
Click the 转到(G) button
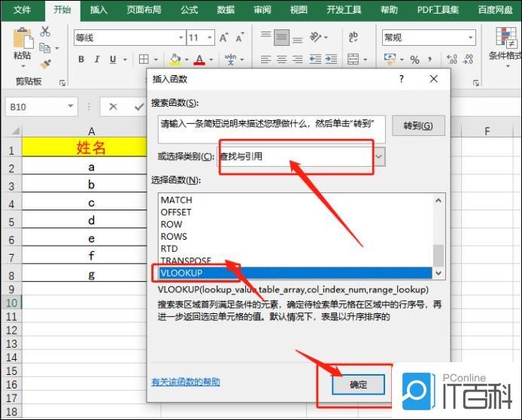[418, 125]
